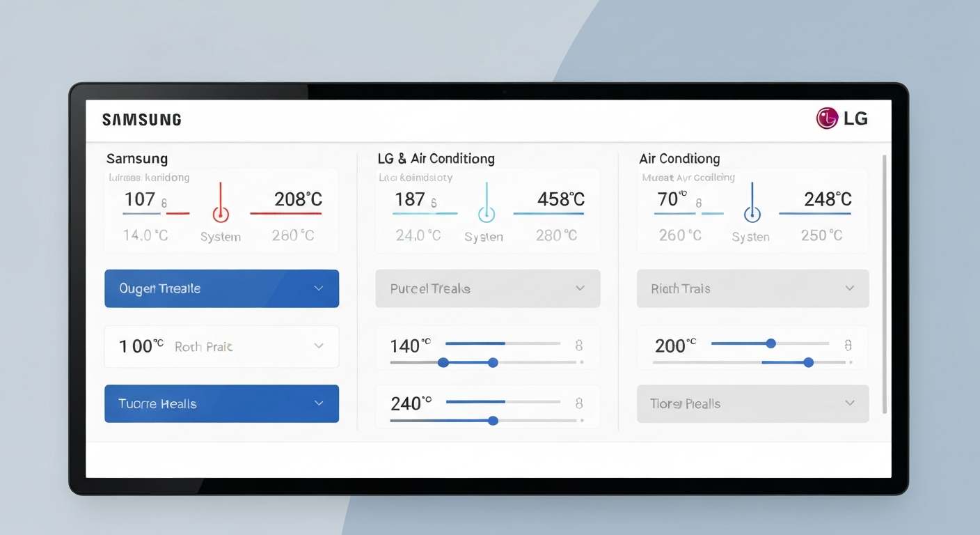
Task: Click the 240° value label
Action: click(411, 404)
